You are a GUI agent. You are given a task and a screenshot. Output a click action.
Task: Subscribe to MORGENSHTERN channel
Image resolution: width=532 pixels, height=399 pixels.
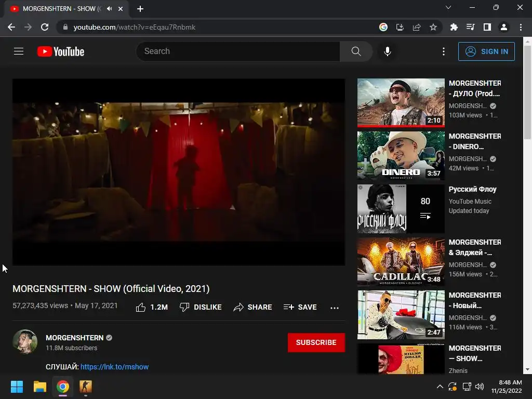[316, 342]
